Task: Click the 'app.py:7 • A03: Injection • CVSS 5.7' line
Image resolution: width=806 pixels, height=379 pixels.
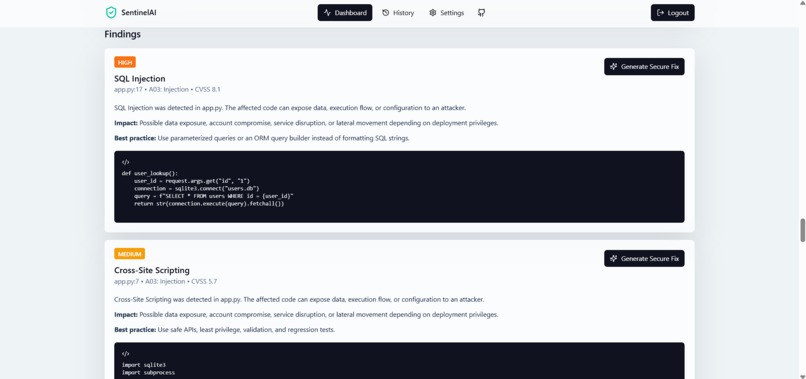Action: [x=166, y=281]
